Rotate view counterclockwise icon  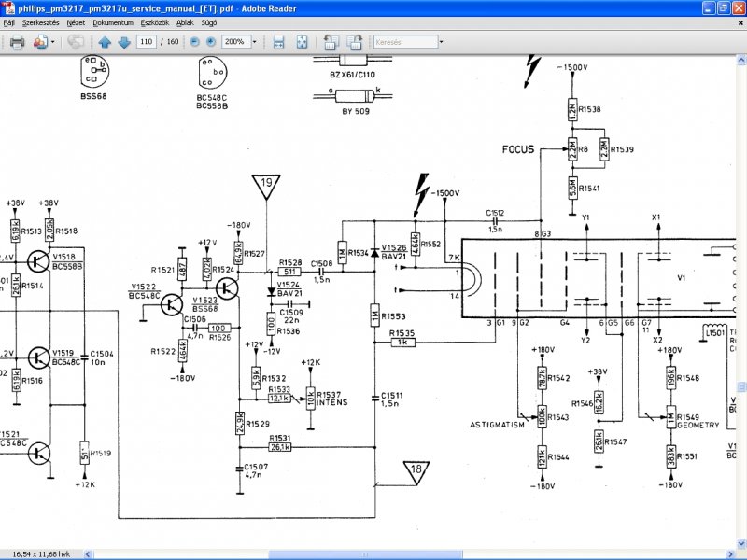coord(331,42)
